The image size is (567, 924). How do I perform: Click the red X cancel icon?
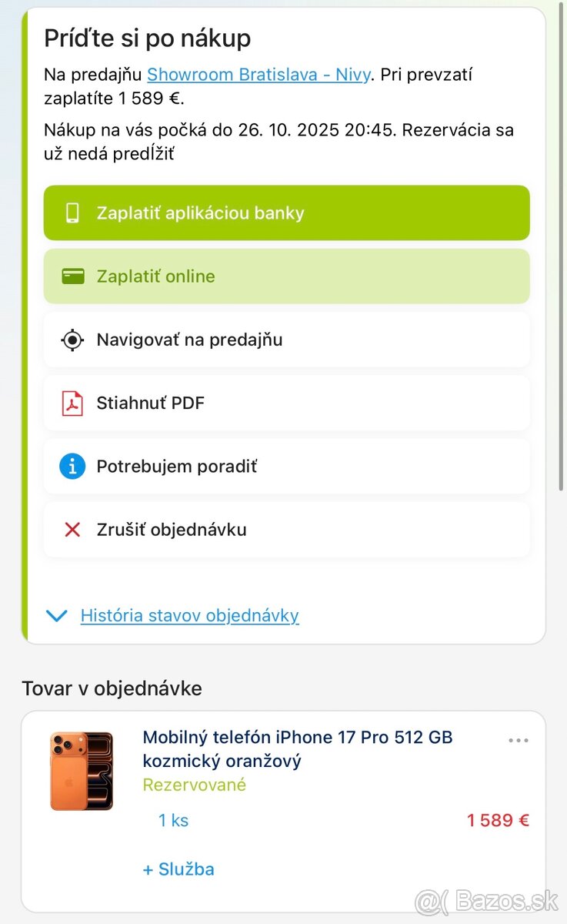coord(72,530)
